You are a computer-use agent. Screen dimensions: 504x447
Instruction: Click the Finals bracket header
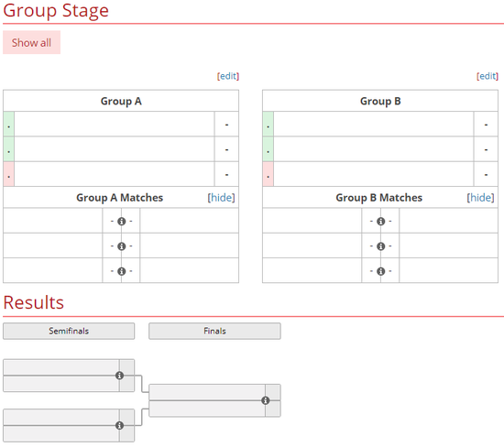point(214,331)
